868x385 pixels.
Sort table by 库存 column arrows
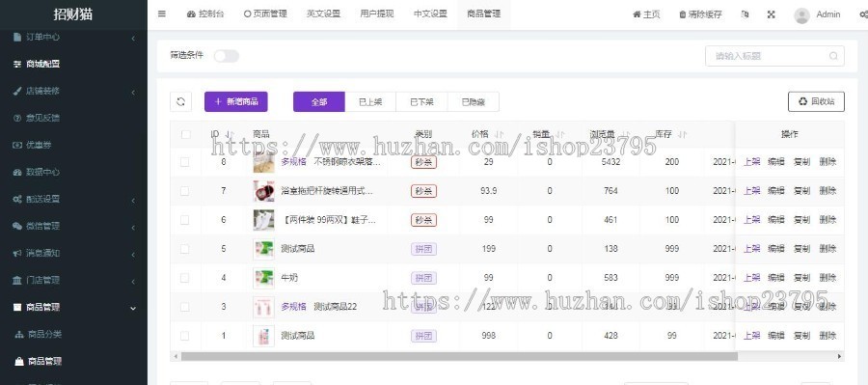(x=683, y=135)
